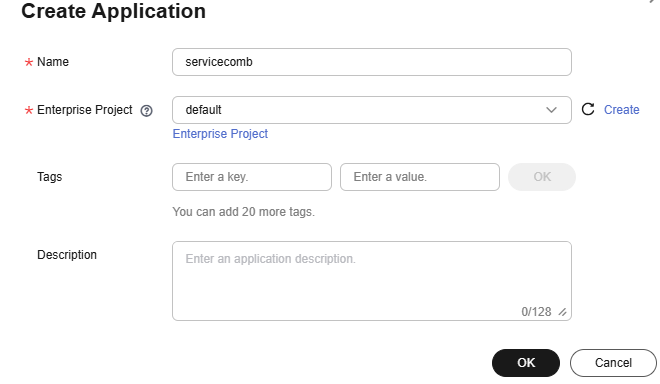Click the Enterprise Project field label
The image size is (660, 384).
pyautogui.click(x=85, y=110)
